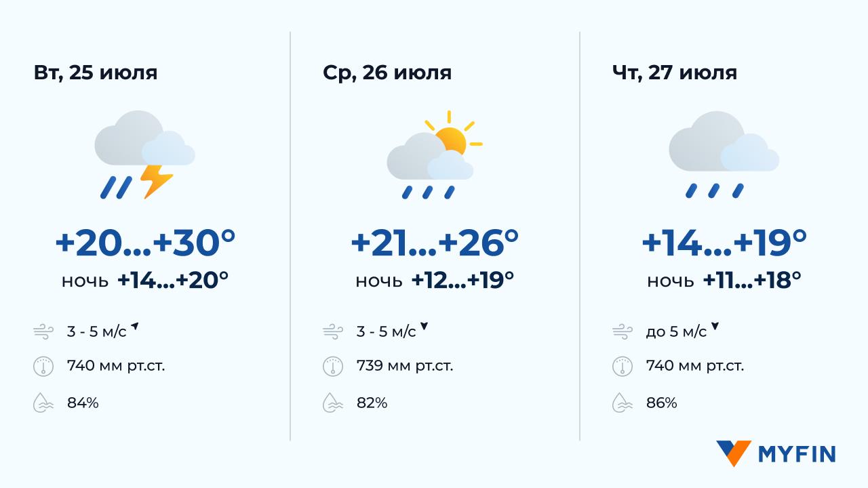
Task: Click the humidity droplet icon under 25 июля
Action: [x=43, y=403]
